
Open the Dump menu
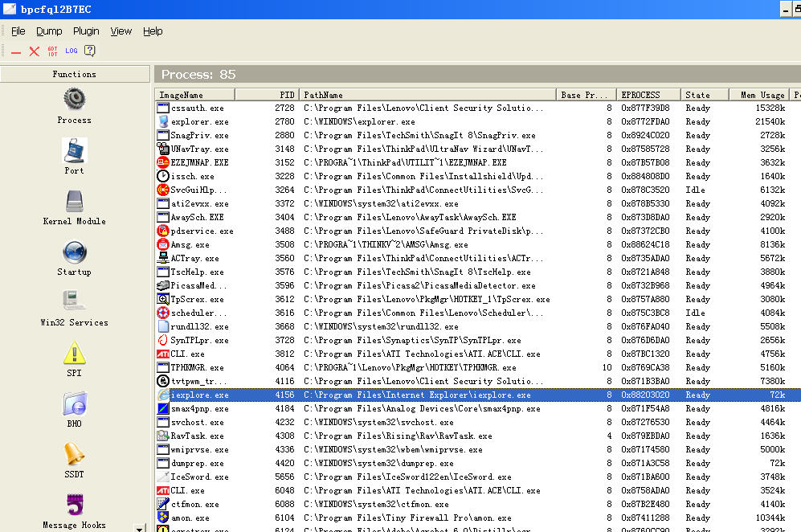point(49,31)
